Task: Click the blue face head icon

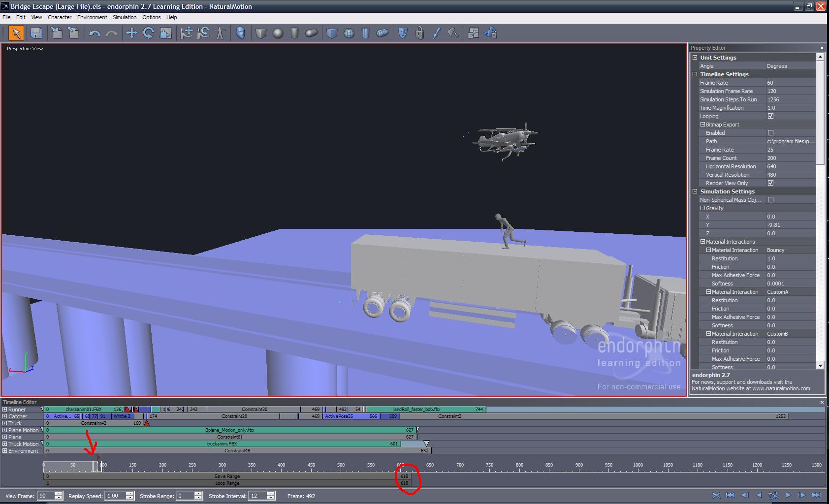Action: pos(241,33)
